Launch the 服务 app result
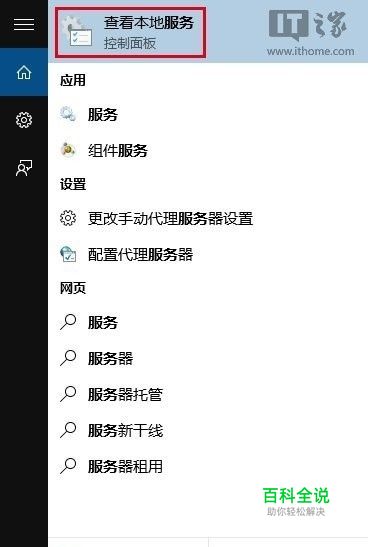The image size is (368, 547). (208, 114)
